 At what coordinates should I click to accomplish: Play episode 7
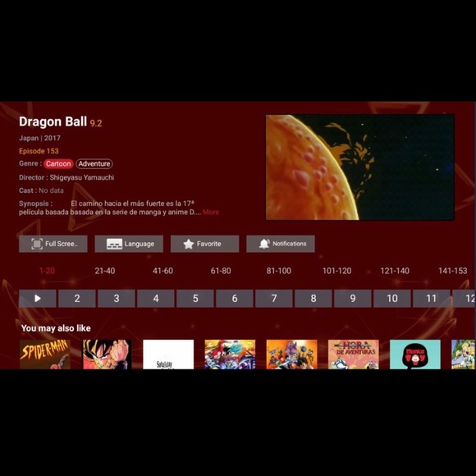[x=274, y=299]
